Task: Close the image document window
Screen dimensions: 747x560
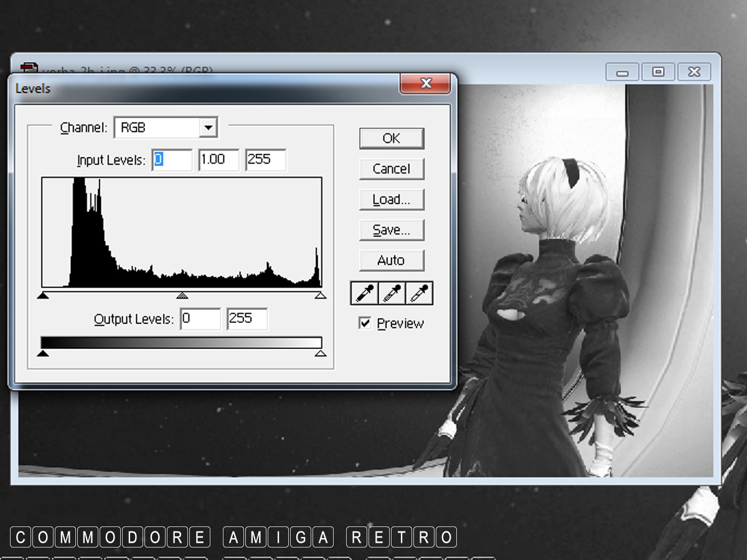Action: (694, 72)
